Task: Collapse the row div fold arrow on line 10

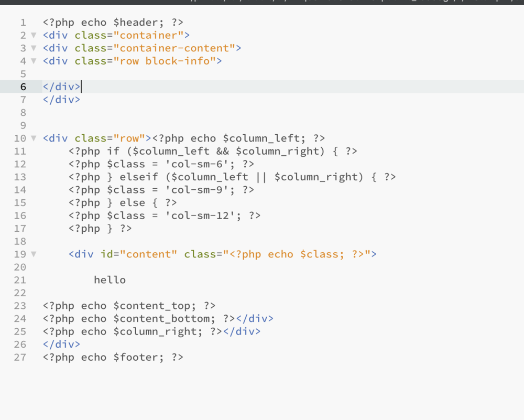Action: 34,138
